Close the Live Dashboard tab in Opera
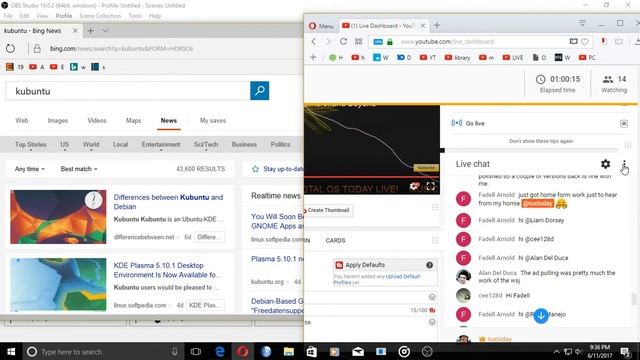The image size is (640, 360). coord(423,26)
